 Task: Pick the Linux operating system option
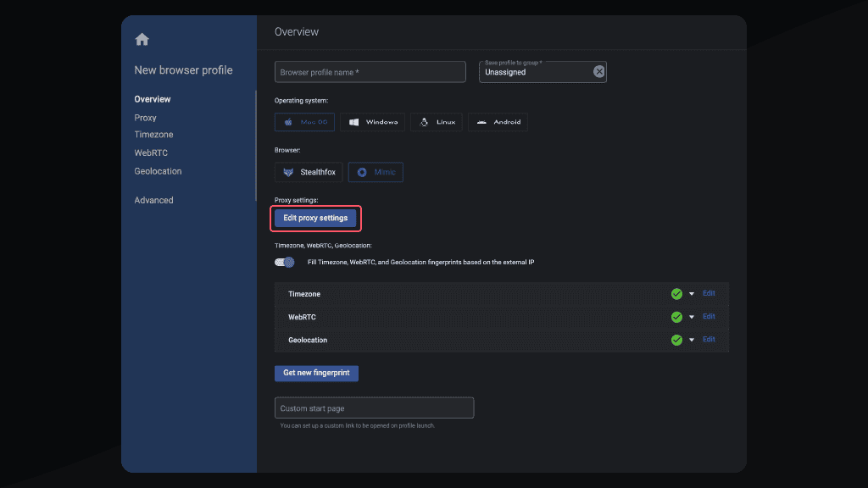coord(437,122)
